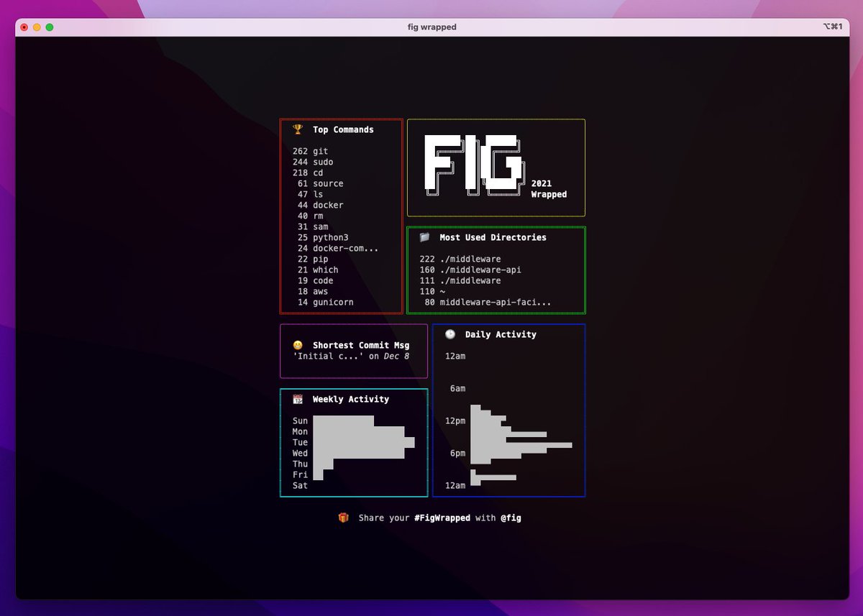The width and height of the screenshot is (863, 616).
Task: Click the 'fig wrapped' window title
Action: 431,27
